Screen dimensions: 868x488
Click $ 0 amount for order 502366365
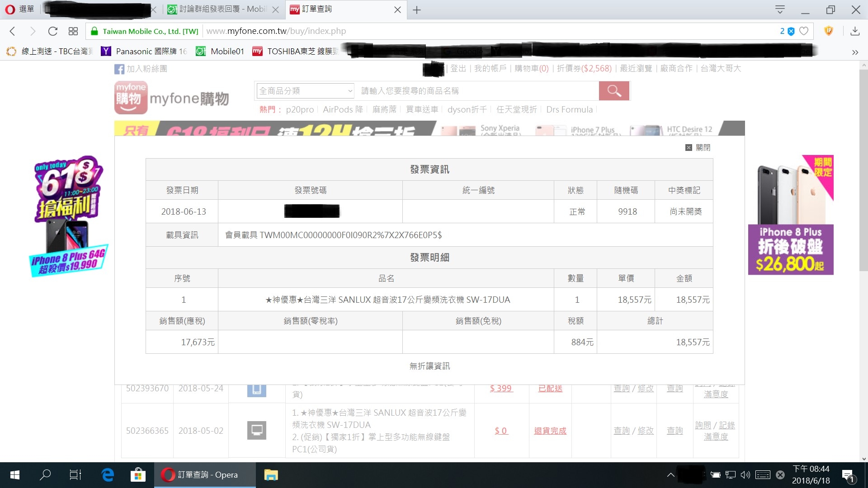[501, 431]
